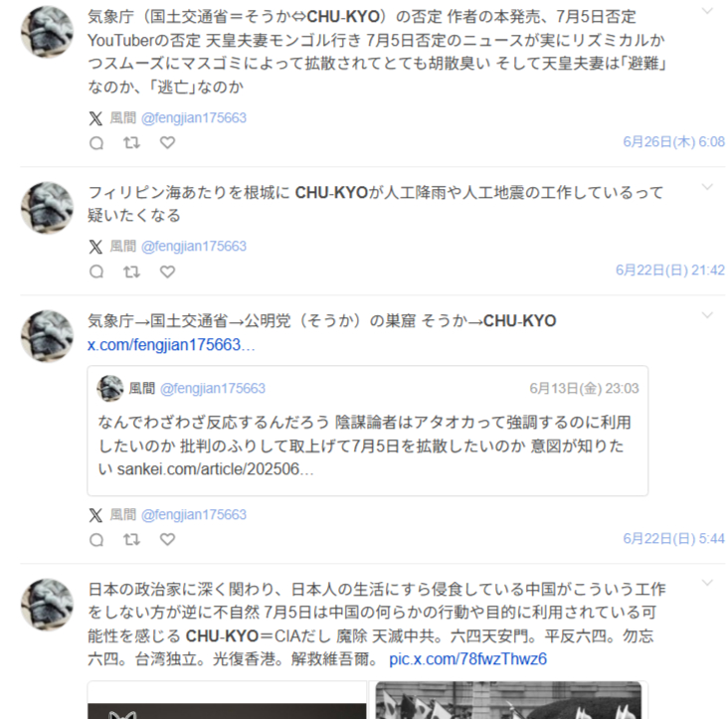Image resolution: width=728 pixels, height=719 pixels.
Task: Like the June 26 6:08 tweet
Action: [x=168, y=143]
